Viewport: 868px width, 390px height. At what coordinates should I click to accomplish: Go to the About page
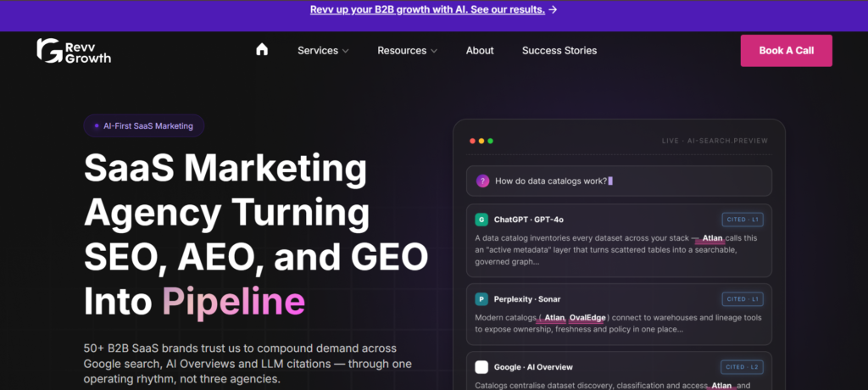(480, 50)
